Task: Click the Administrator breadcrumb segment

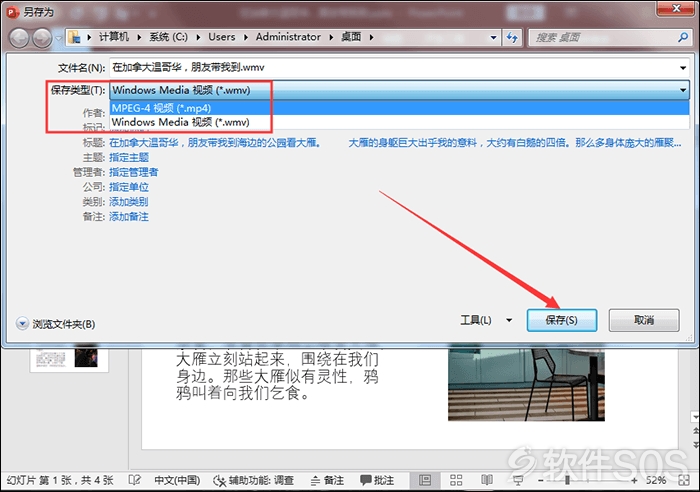Action: pyautogui.click(x=288, y=37)
